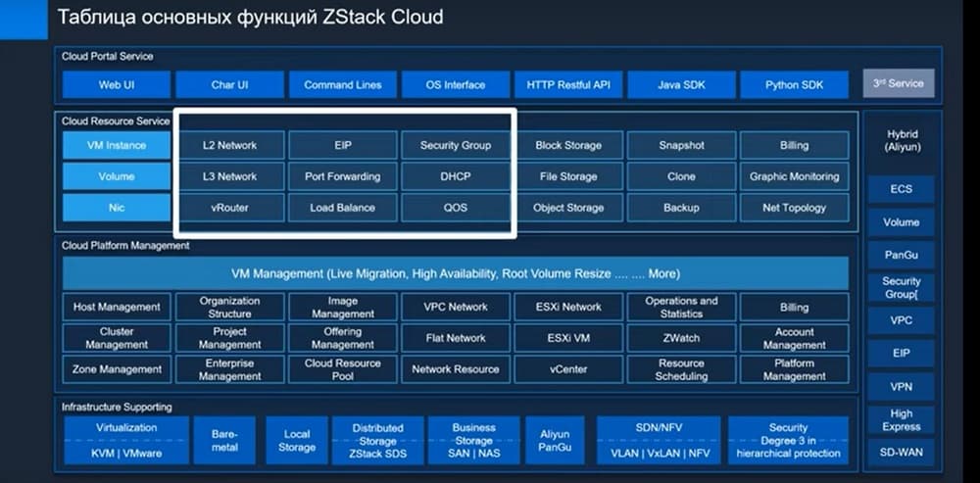Select the Zone Management cell
This screenshot has width=980, height=483.
117,369
